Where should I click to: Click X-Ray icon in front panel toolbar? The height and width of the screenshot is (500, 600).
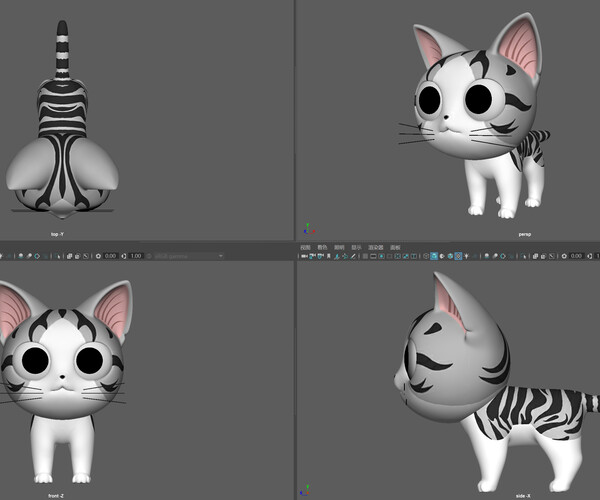[x=69, y=256]
